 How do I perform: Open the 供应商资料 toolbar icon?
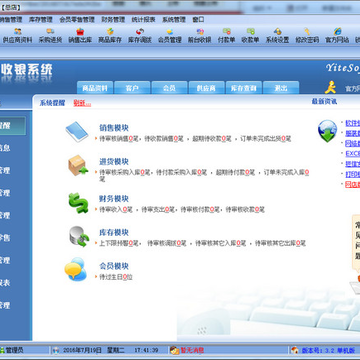tap(18, 32)
